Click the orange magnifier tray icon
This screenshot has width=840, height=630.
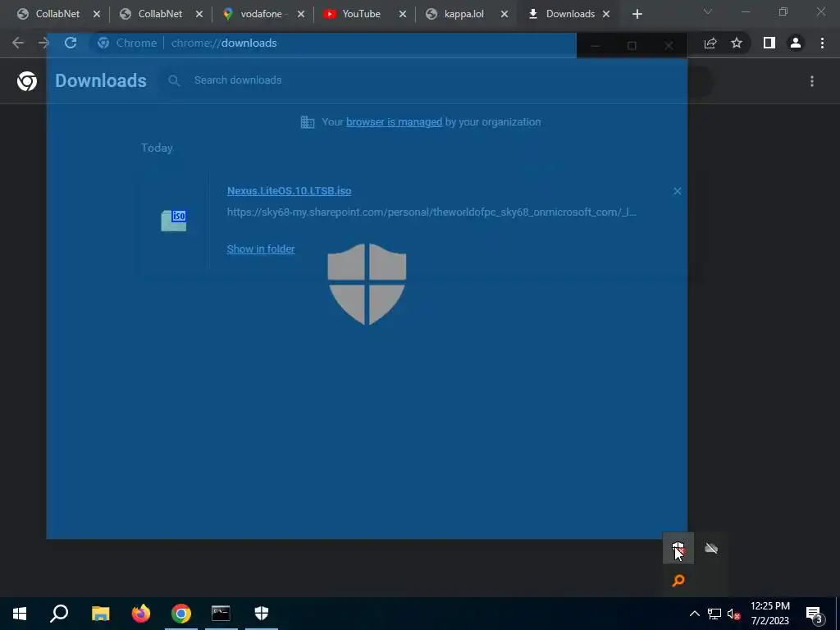[678, 581]
